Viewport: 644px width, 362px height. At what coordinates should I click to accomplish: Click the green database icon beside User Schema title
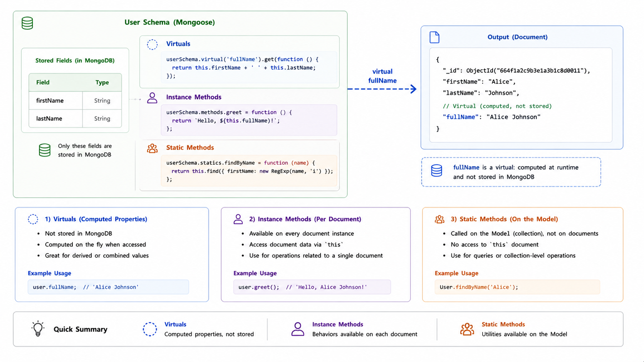coord(27,23)
